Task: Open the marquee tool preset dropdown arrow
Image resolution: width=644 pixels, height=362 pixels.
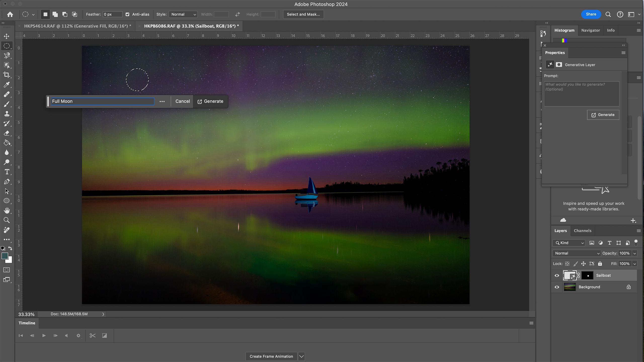Action: [33, 15]
